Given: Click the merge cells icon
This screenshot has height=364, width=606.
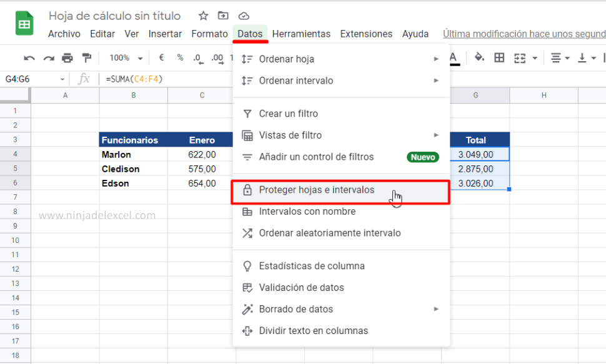Looking at the screenshot, I should 520,58.
